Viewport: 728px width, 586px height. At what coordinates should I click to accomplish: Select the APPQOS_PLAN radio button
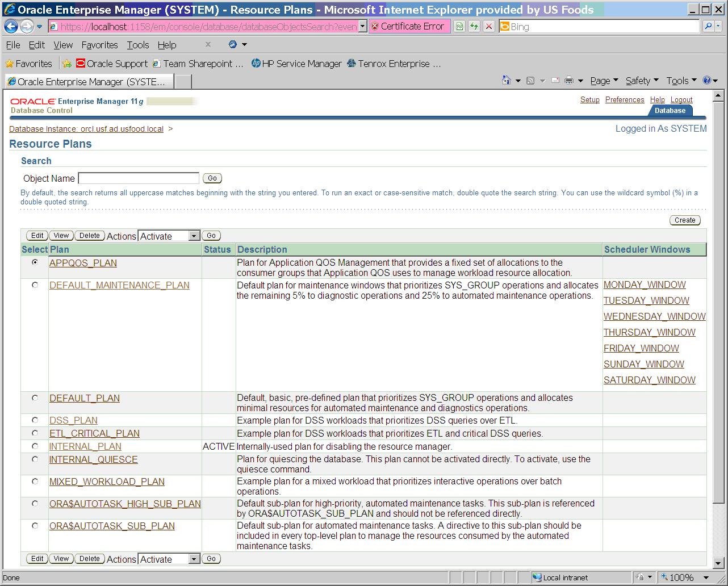[35, 262]
